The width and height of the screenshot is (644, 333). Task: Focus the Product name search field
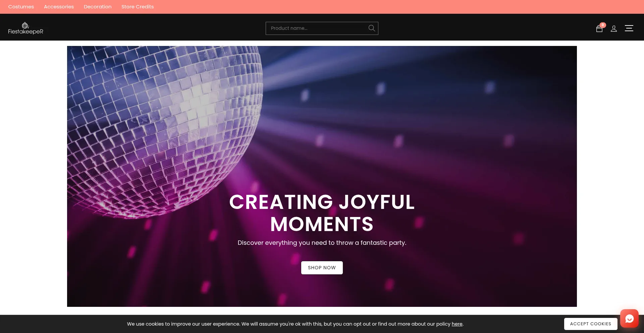tap(317, 28)
